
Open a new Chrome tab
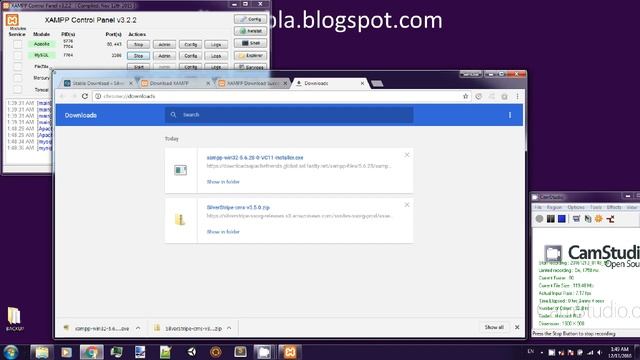(377, 84)
